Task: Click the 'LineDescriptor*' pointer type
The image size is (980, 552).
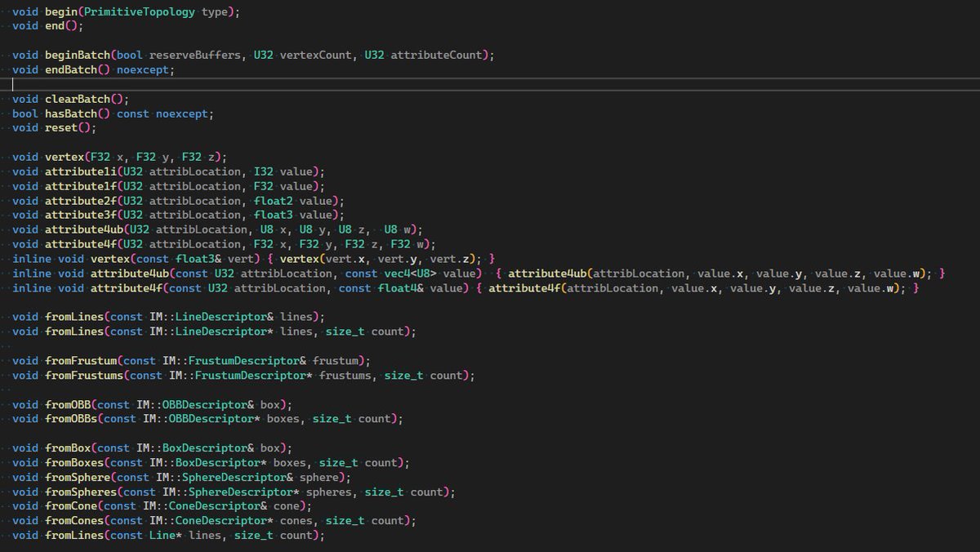Action: tap(224, 332)
